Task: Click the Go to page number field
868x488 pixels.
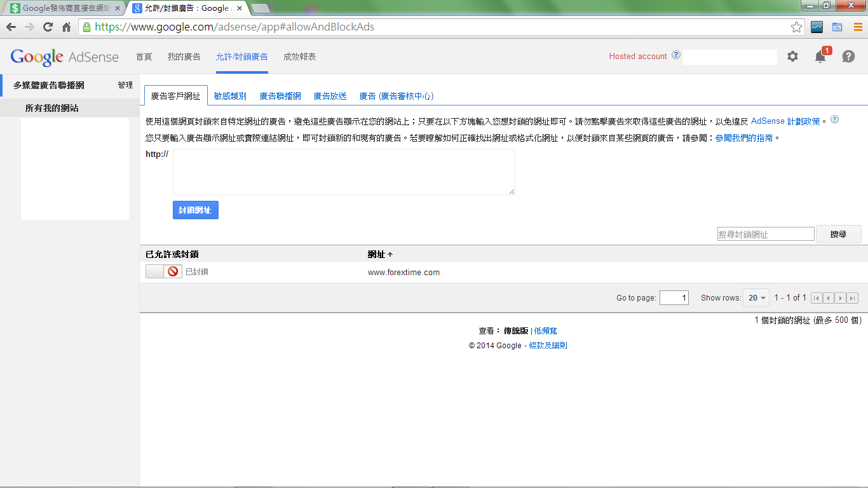Action: pyautogui.click(x=674, y=298)
